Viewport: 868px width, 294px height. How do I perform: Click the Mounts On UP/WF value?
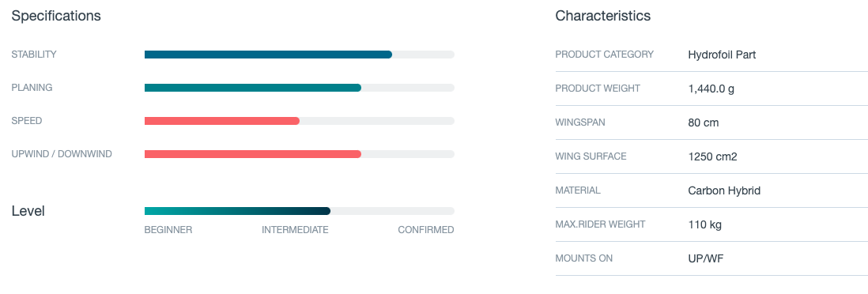[705, 258]
